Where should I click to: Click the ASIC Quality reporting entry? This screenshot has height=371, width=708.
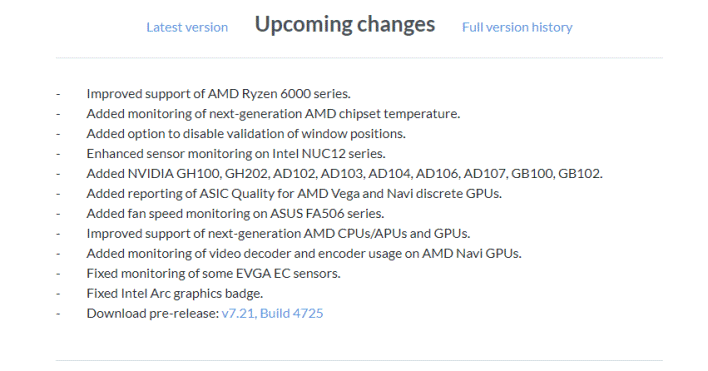coord(294,193)
